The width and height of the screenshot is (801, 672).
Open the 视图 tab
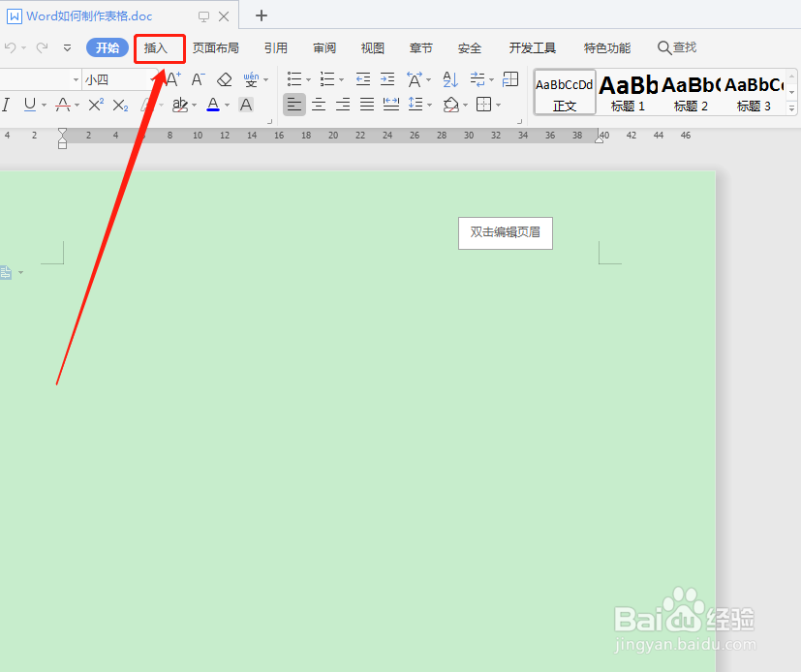tap(372, 48)
